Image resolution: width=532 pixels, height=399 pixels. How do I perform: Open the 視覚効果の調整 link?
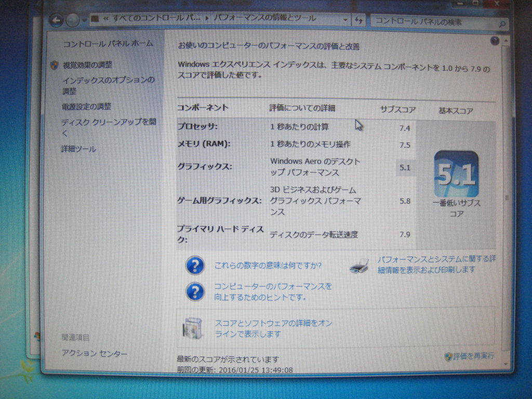tap(87, 65)
